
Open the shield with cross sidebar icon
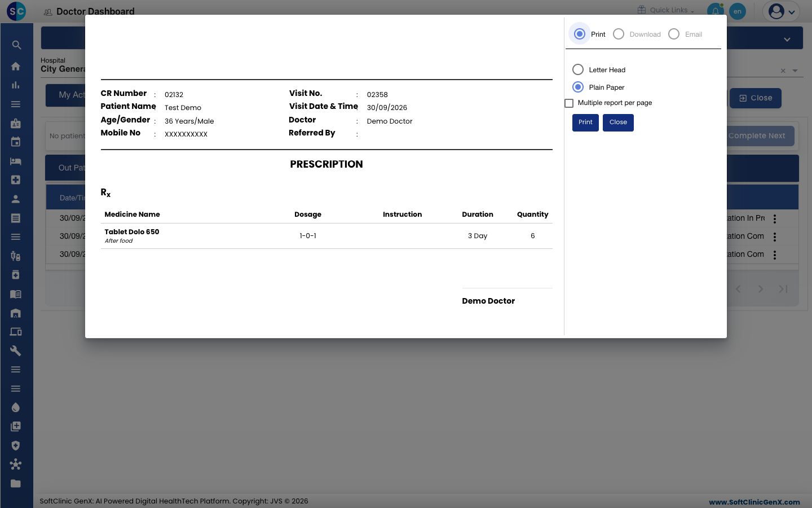[16, 445]
